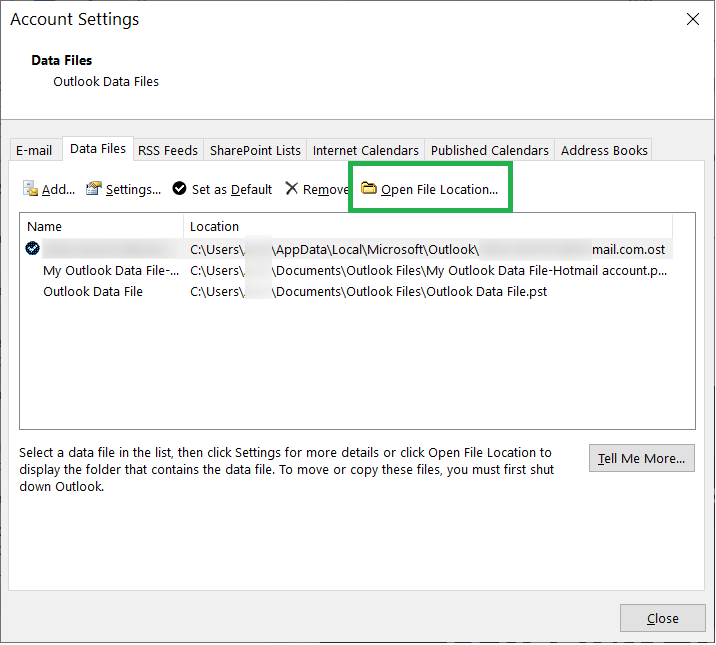Click the Close button at the bottom
The width and height of the screenshot is (716, 645).
pyautogui.click(x=663, y=619)
